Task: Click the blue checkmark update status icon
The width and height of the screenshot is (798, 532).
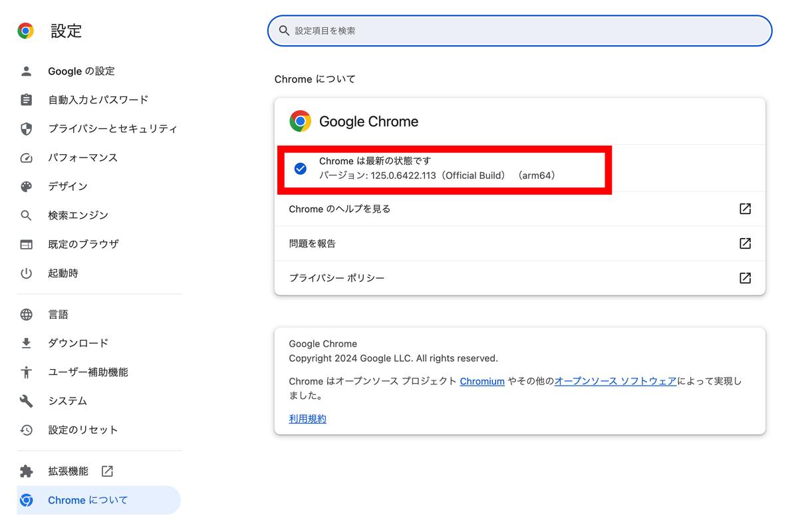Action: [x=300, y=168]
